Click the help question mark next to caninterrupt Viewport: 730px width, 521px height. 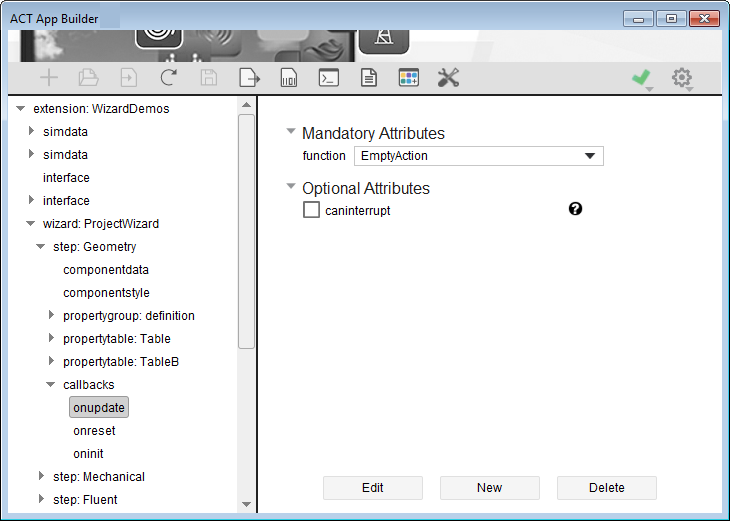click(575, 209)
